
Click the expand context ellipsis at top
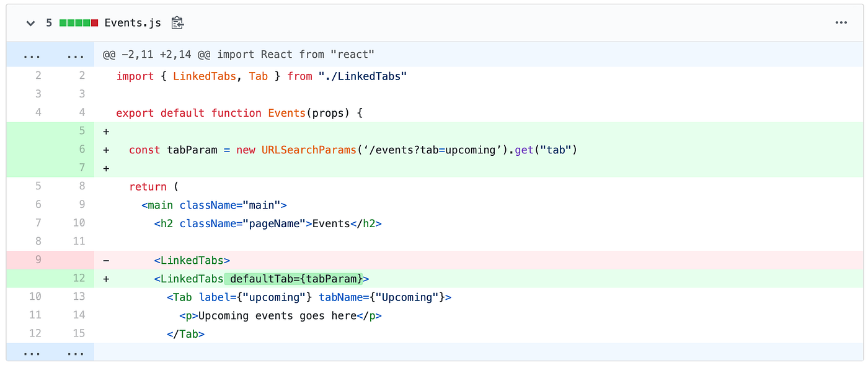(x=31, y=55)
